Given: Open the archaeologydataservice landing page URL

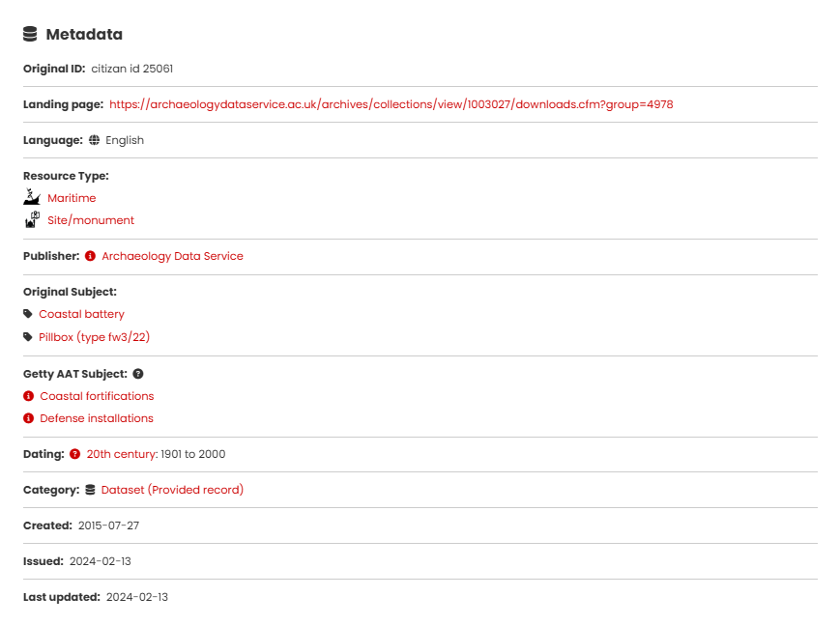Looking at the screenshot, I should pos(391,104).
